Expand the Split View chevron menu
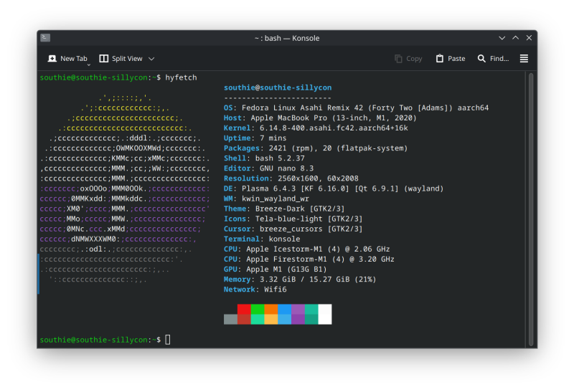The height and width of the screenshot is (392, 574). [151, 59]
